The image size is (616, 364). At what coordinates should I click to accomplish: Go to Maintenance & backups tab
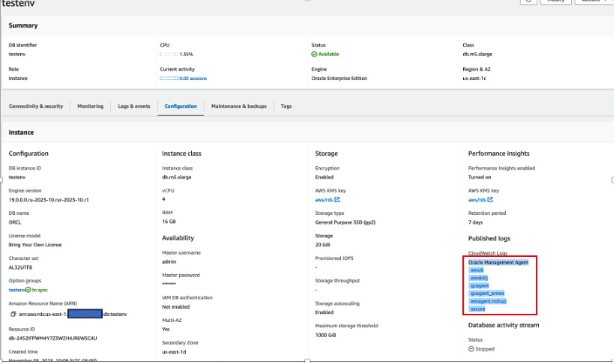click(x=239, y=106)
